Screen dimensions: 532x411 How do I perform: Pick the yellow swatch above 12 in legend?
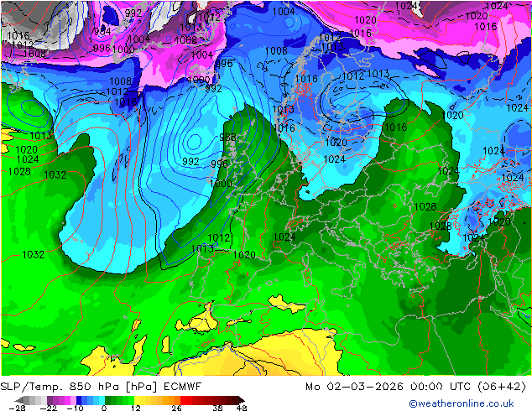[137, 400]
